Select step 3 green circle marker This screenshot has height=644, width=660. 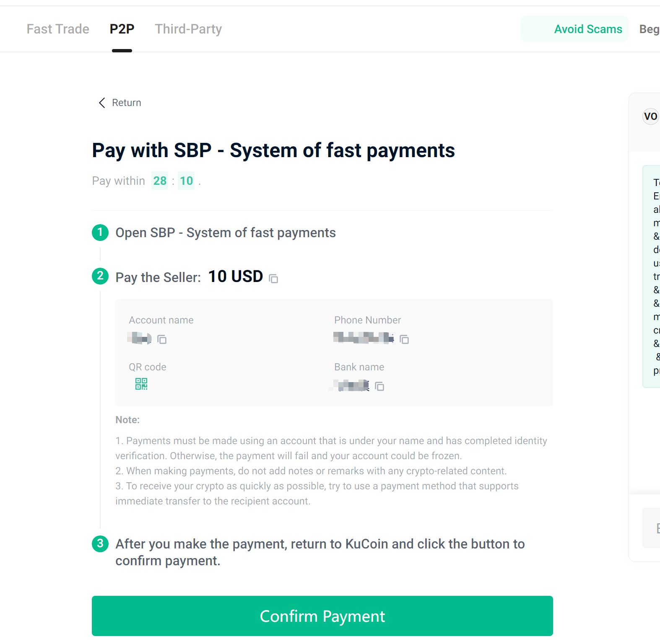tap(100, 544)
